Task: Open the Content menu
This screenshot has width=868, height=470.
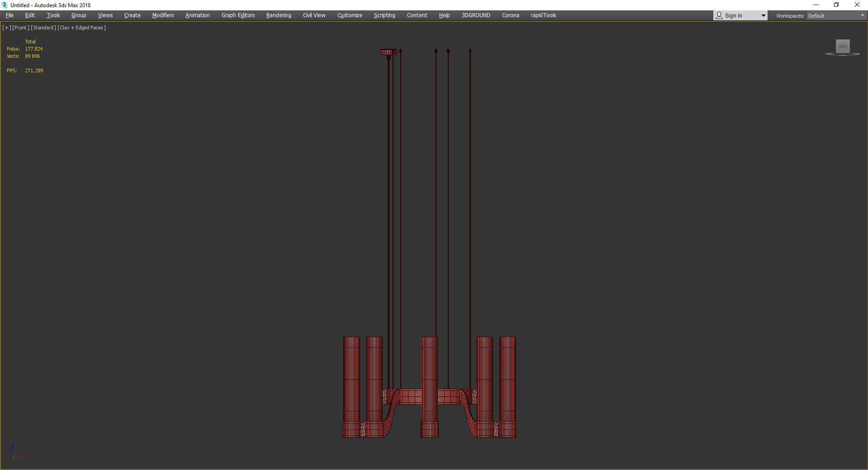Action: [x=417, y=15]
